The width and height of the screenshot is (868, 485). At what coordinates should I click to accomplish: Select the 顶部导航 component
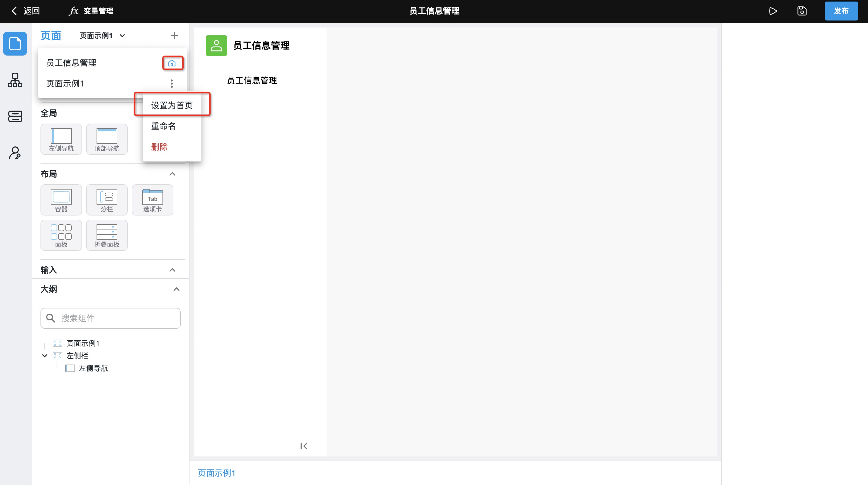point(107,139)
